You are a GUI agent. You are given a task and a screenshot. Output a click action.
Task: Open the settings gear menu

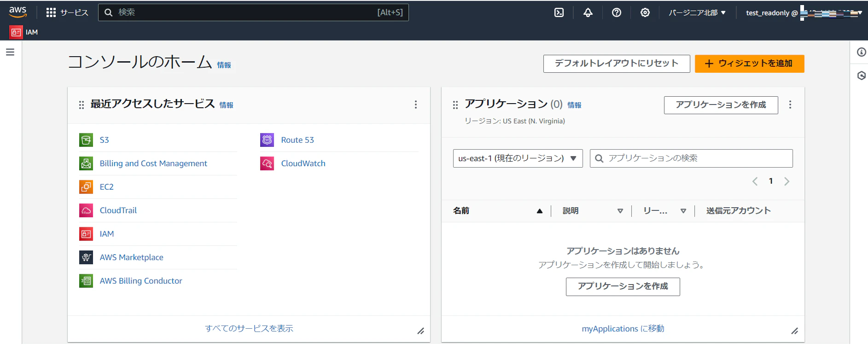pyautogui.click(x=645, y=12)
